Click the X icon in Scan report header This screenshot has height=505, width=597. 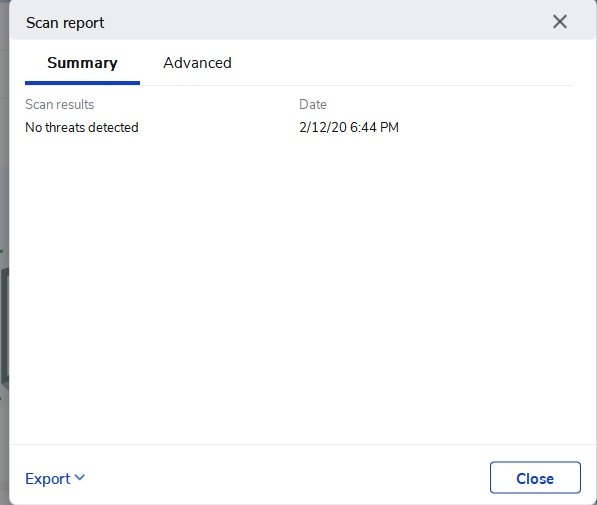pyautogui.click(x=560, y=22)
